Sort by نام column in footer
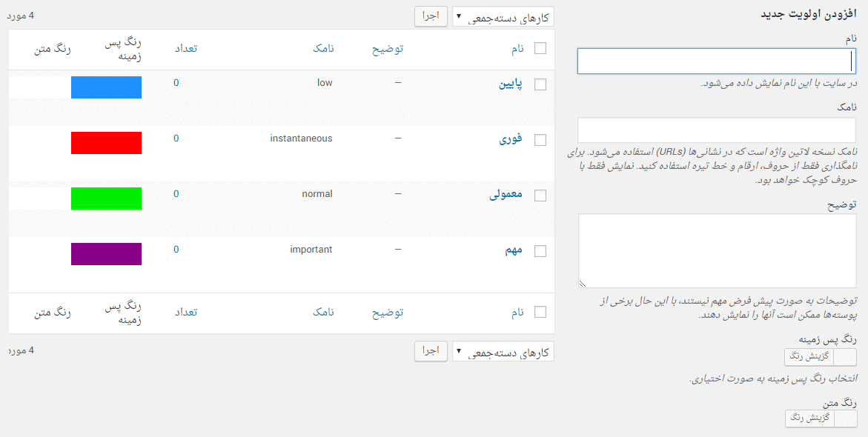868x437 pixels. click(x=517, y=313)
